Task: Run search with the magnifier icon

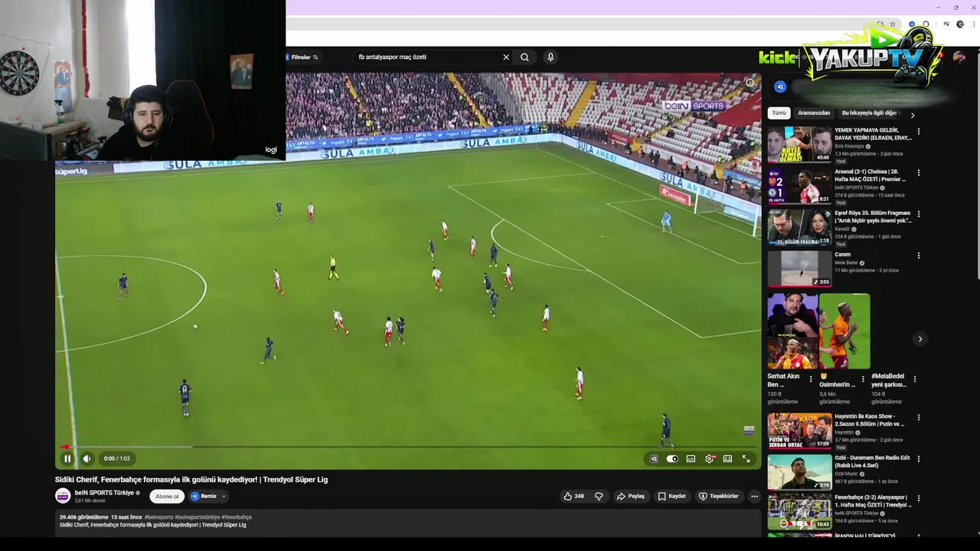Action: coord(524,57)
